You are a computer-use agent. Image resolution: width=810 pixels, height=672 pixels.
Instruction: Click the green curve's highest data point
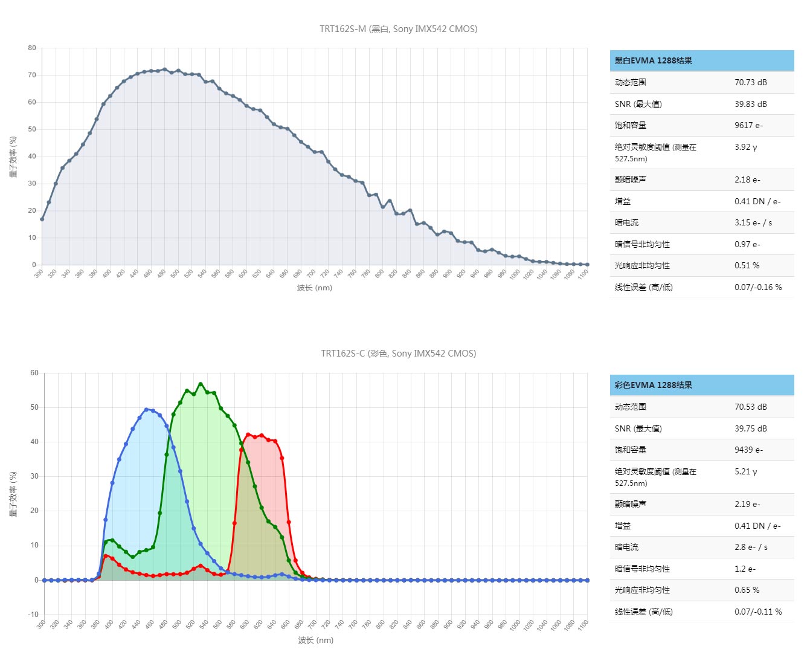pos(201,384)
